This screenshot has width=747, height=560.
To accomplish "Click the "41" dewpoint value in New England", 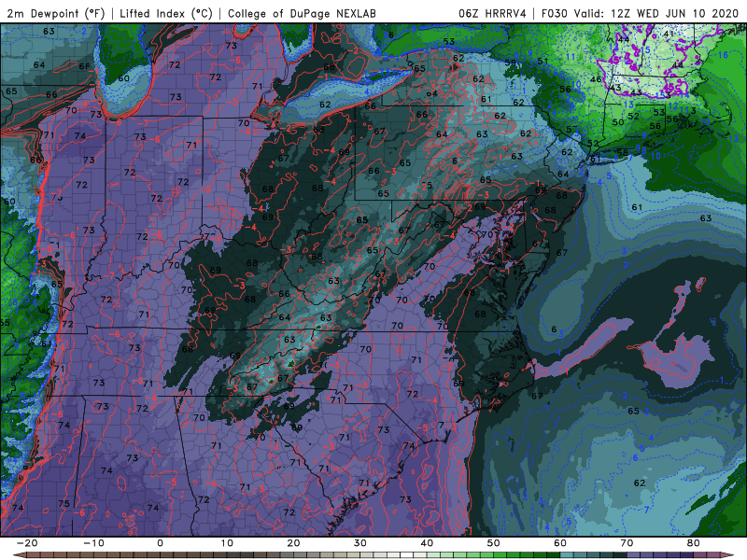I will point(669,34).
